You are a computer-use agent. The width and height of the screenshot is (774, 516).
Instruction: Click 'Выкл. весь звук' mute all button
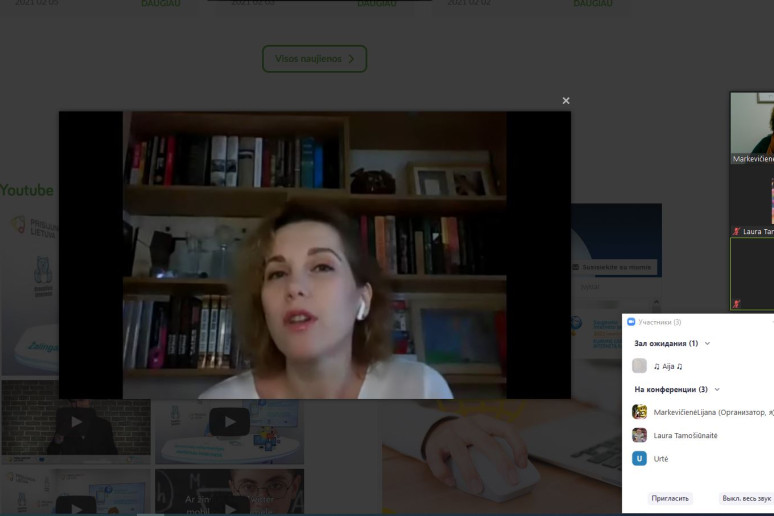tap(746, 499)
